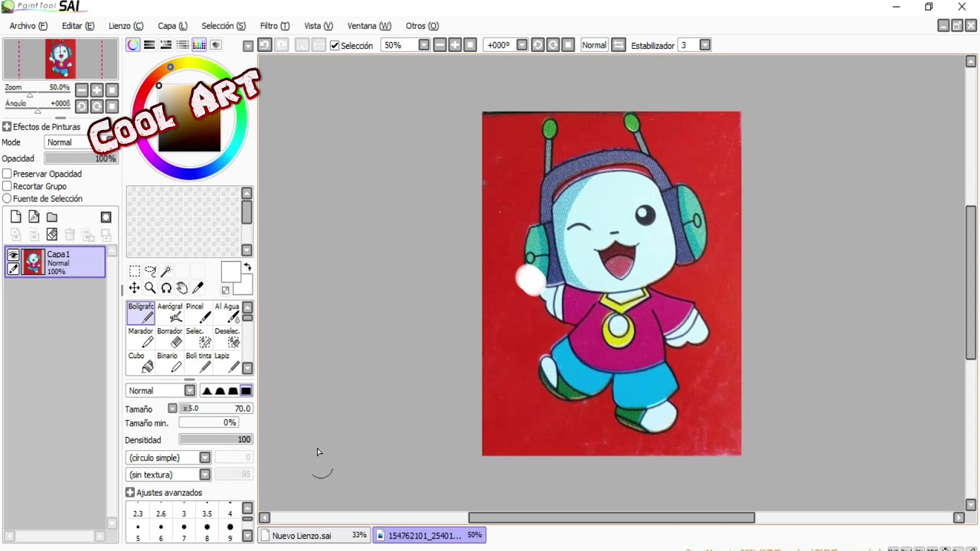Open the Ventana menu
This screenshot has height=551, width=980.
coord(369,26)
